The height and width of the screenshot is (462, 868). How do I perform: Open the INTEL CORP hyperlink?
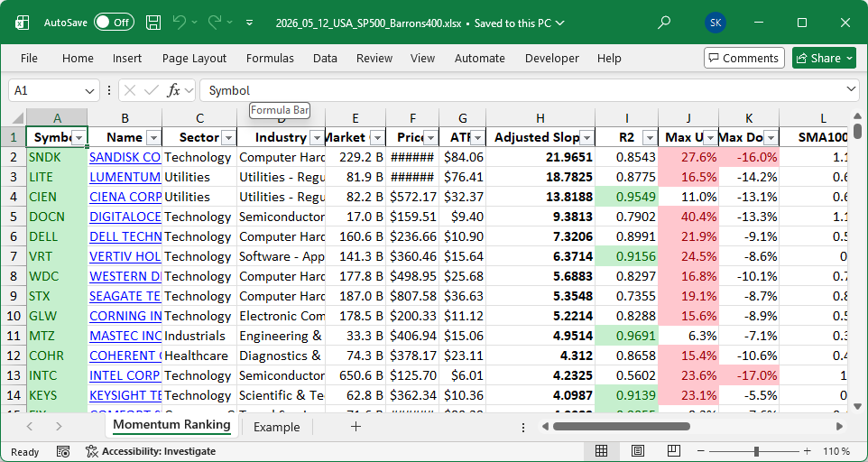click(x=125, y=375)
